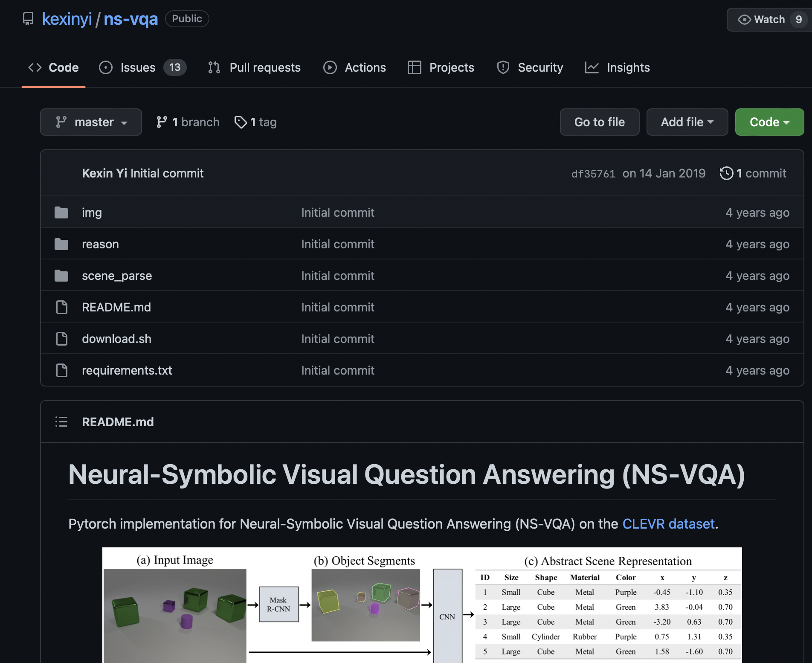Open the img folder icon
Screen dimensions: 812x663
(61, 212)
